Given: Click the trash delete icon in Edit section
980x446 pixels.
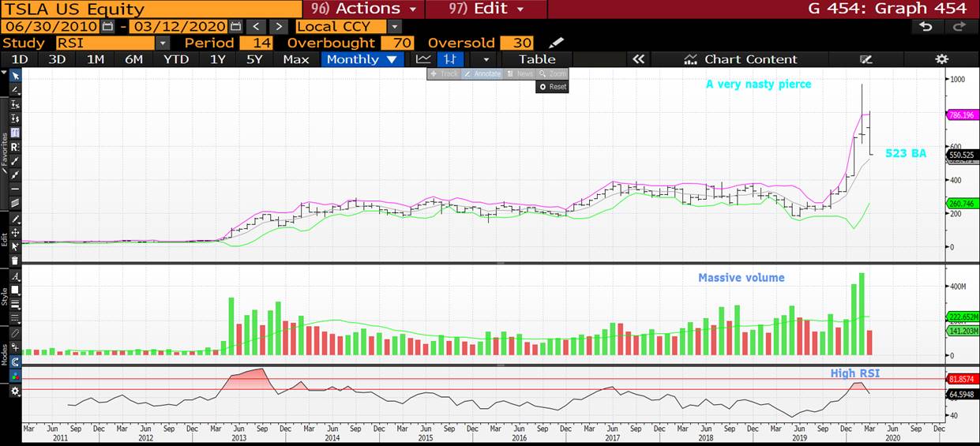Looking at the screenshot, I should (x=15, y=260).
